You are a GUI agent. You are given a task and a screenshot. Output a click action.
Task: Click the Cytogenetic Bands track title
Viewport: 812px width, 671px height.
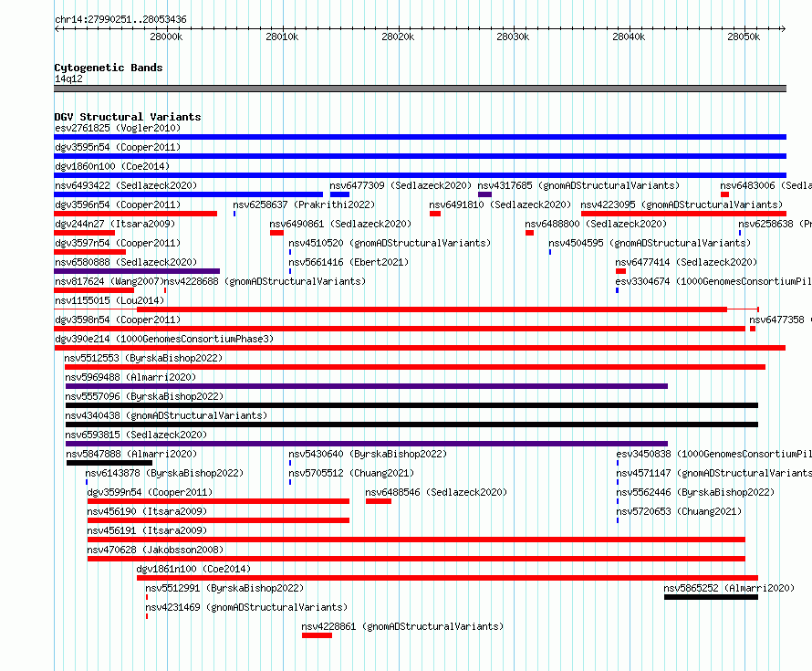(x=109, y=68)
